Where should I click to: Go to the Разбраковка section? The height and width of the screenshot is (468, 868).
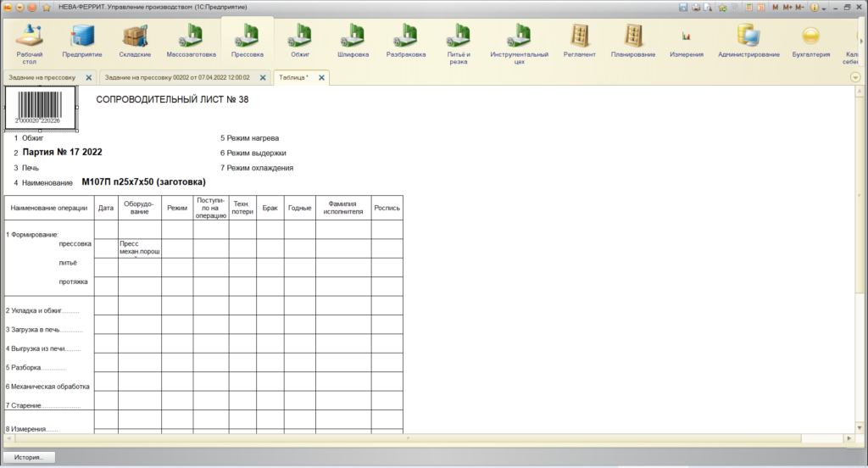(x=406, y=42)
